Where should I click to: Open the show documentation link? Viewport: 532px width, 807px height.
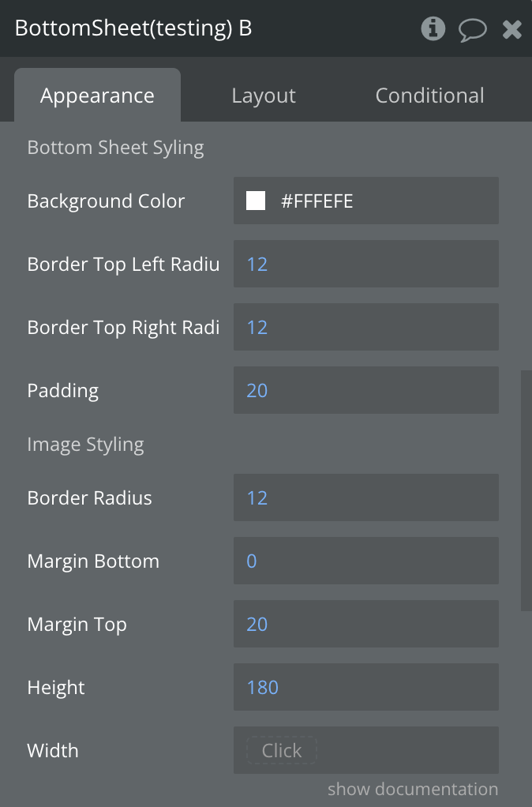point(413,789)
